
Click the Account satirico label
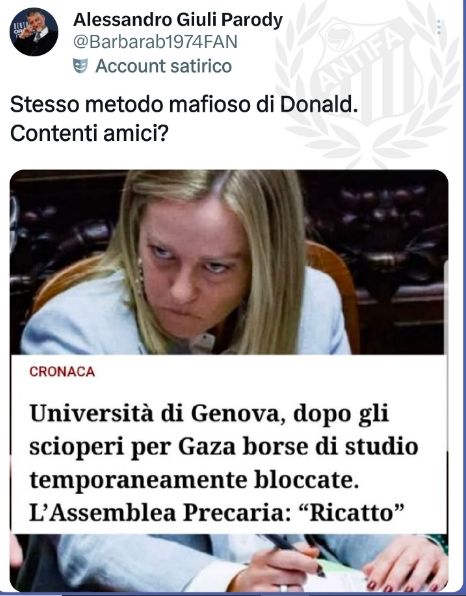click(163, 66)
